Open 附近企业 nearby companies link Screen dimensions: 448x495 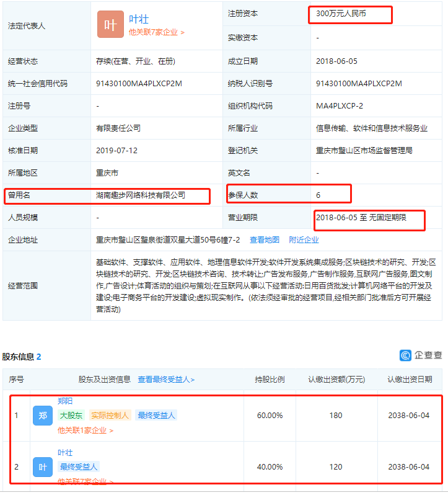click(x=304, y=240)
